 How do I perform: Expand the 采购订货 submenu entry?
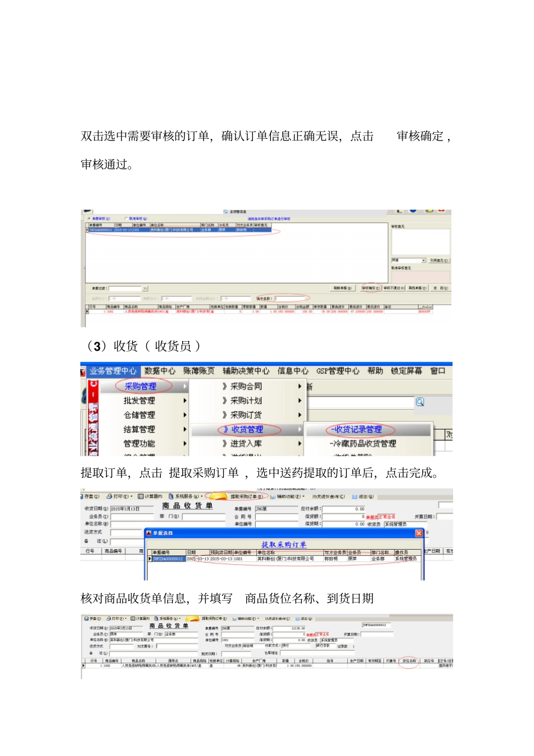coord(247,415)
